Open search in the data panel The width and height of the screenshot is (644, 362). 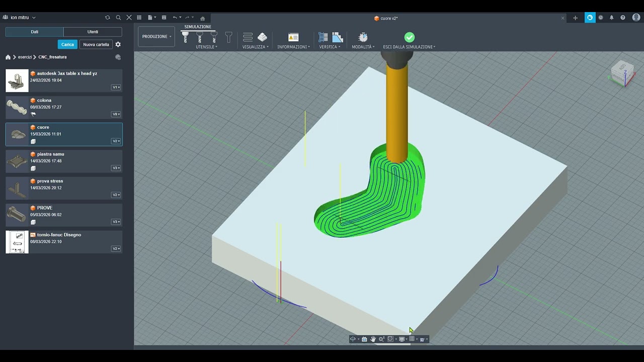(118, 18)
